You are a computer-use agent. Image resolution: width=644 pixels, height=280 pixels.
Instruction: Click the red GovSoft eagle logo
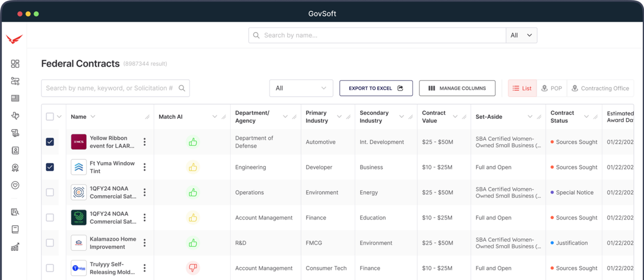point(14,39)
